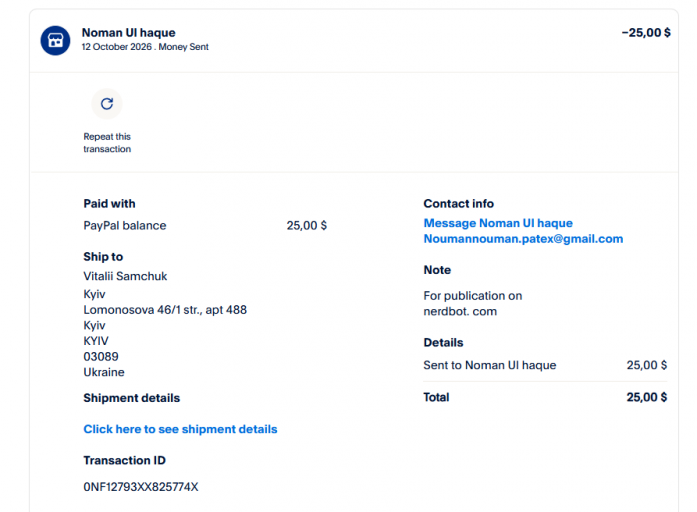
Task: Click the note text 'For publication on'
Action: (473, 296)
